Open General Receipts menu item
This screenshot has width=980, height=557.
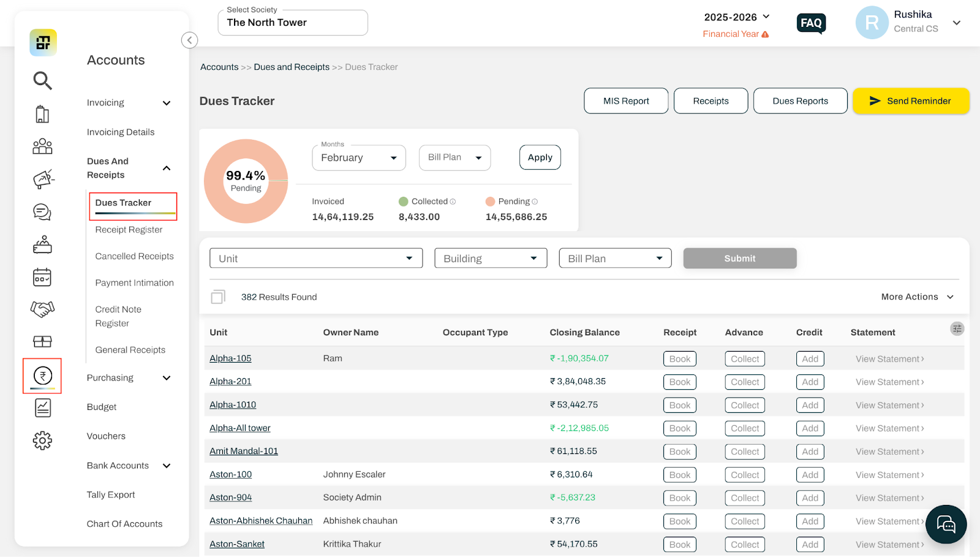point(130,350)
